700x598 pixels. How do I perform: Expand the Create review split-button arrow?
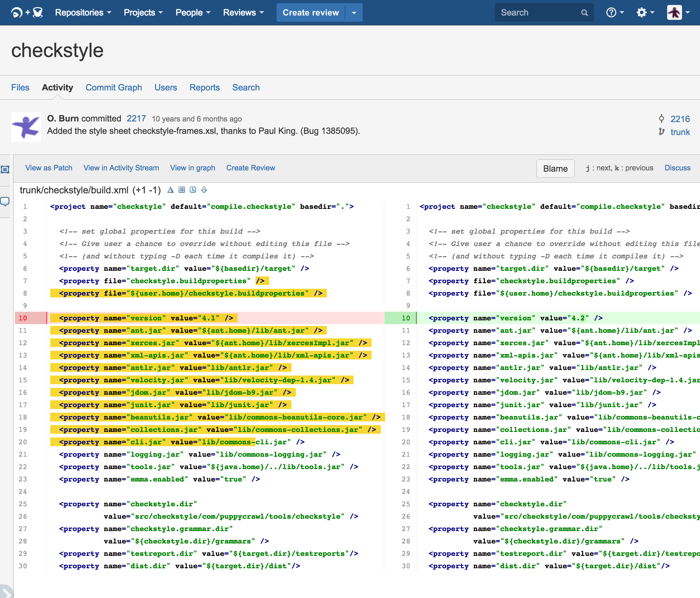click(353, 12)
